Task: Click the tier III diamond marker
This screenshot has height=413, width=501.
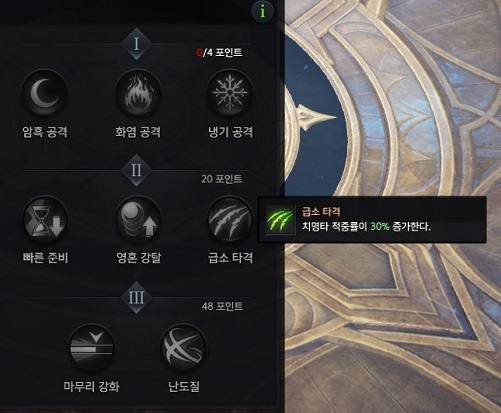Action: [136, 297]
